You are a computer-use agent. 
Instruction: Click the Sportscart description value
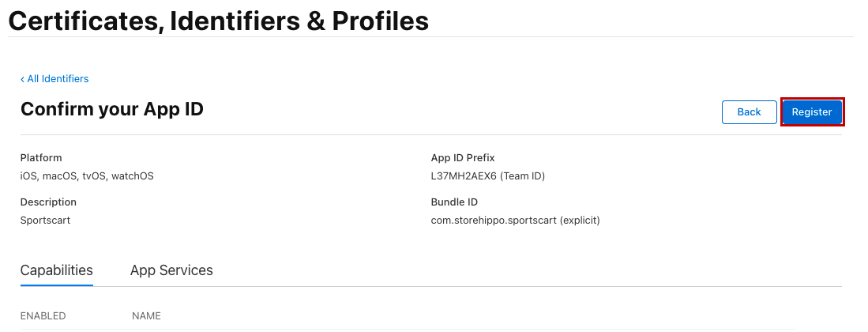coord(45,221)
